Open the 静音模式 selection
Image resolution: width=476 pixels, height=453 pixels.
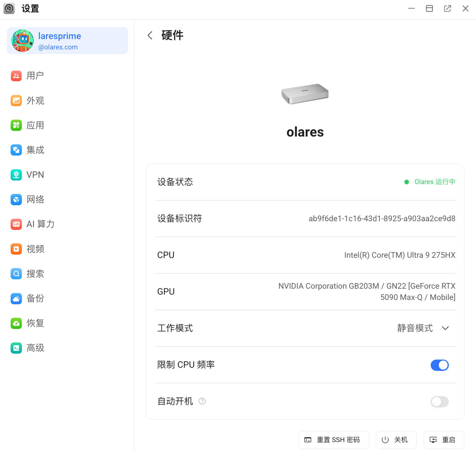tap(415, 328)
